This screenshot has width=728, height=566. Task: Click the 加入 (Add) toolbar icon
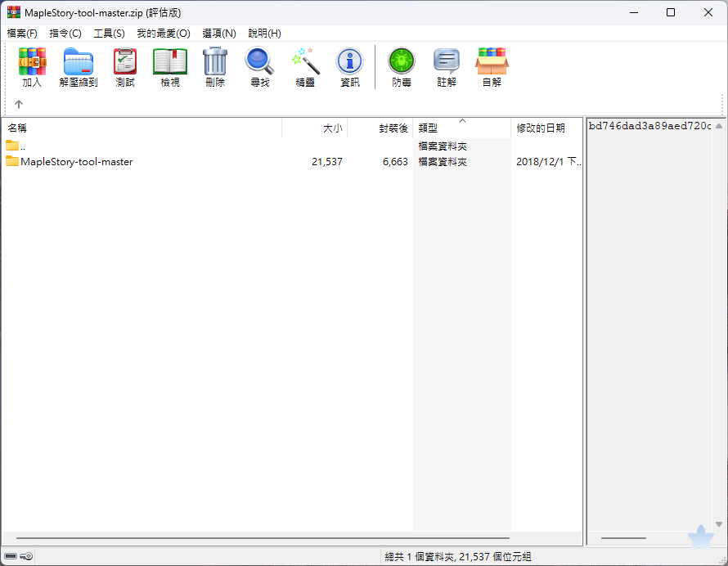click(x=32, y=66)
